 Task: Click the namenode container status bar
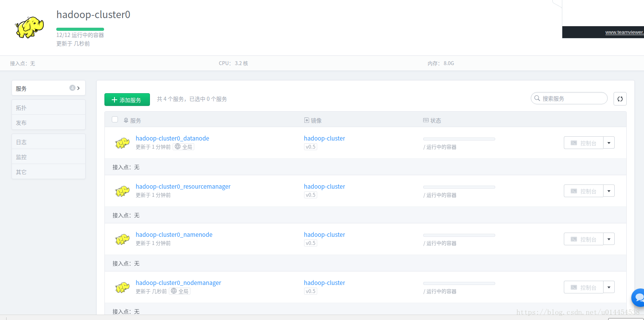coord(459,235)
